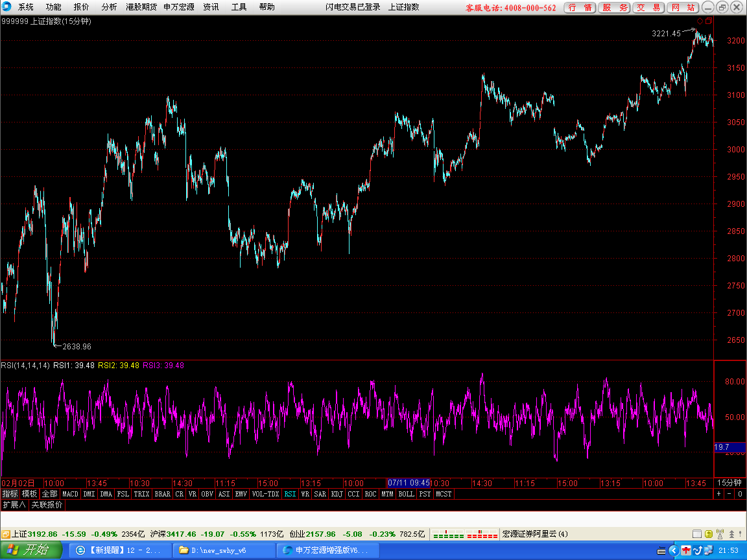Switch indicator to TRIX
This screenshot has width=747, height=560.
141,494
